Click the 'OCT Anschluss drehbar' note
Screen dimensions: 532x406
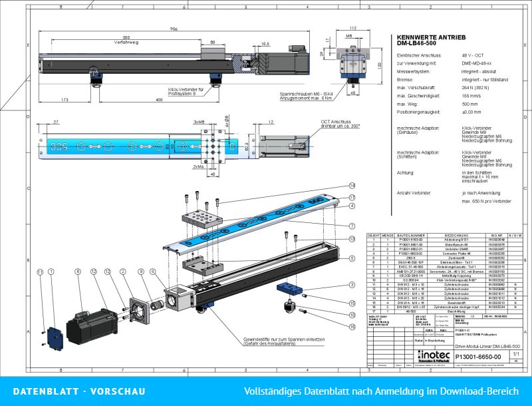(x=340, y=124)
